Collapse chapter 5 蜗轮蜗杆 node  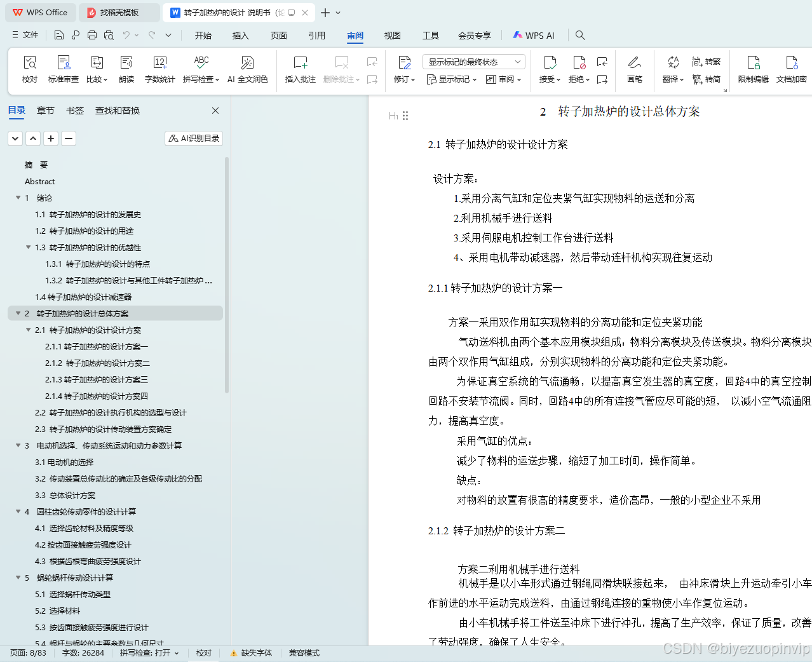click(18, 578)
